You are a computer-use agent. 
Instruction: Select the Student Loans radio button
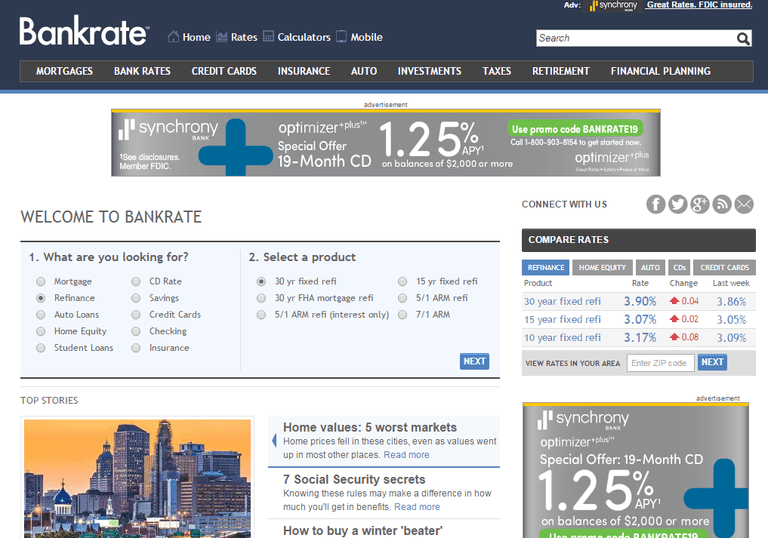coord(41,348)
